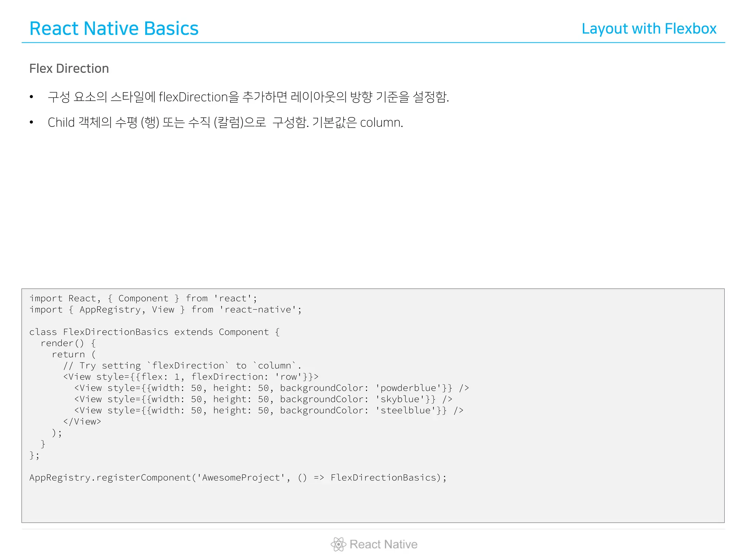Click the code line with 'powderblue'
The image size is (747, 560).
point(272,388)
